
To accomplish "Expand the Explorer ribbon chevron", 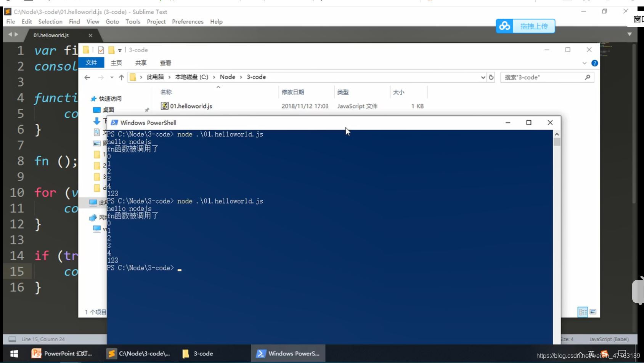I will click(585, 63).
